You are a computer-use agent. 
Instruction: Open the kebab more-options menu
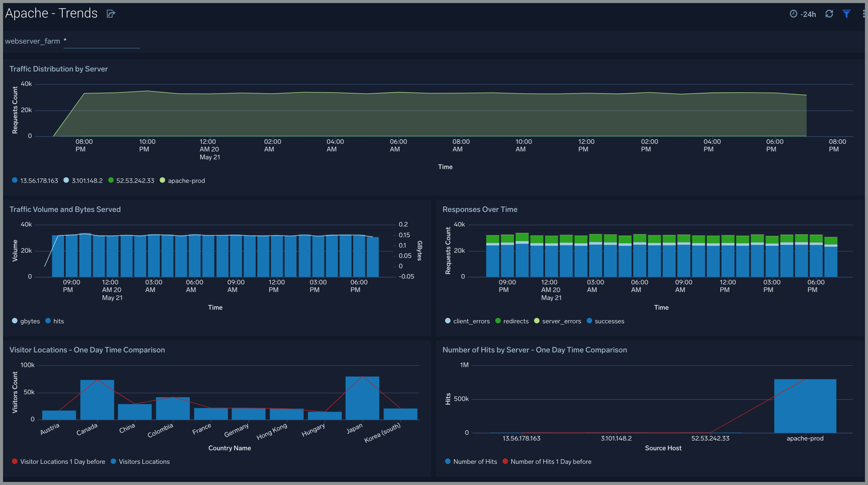[864, 14]
